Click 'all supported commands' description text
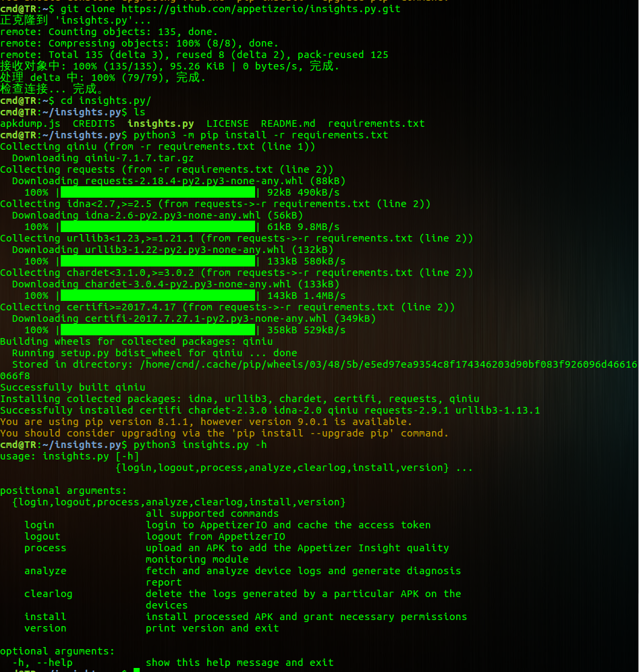Viewport: 639px width, 672px height. pos(212,513)
